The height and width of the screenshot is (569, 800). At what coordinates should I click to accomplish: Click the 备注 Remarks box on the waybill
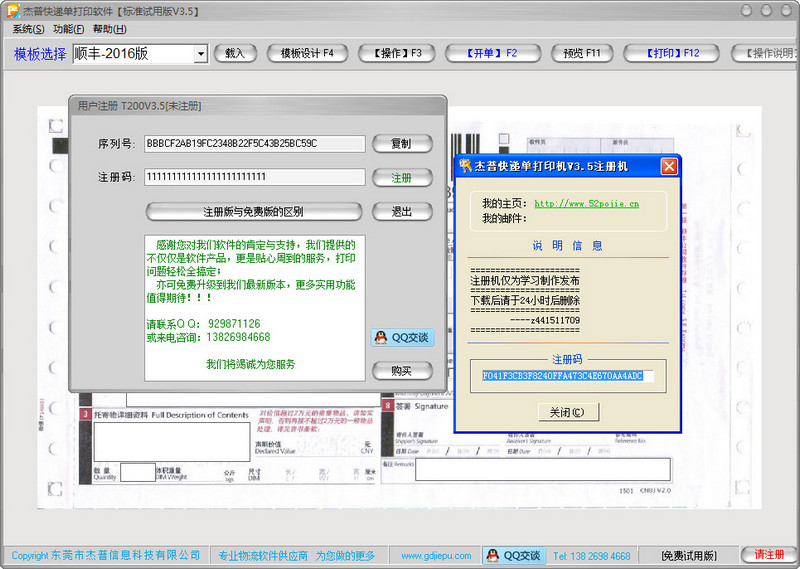pos(543,469)
